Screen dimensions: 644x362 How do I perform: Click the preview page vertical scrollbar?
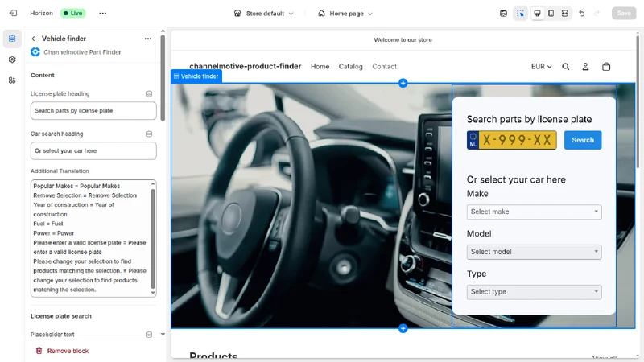[638, 101]
